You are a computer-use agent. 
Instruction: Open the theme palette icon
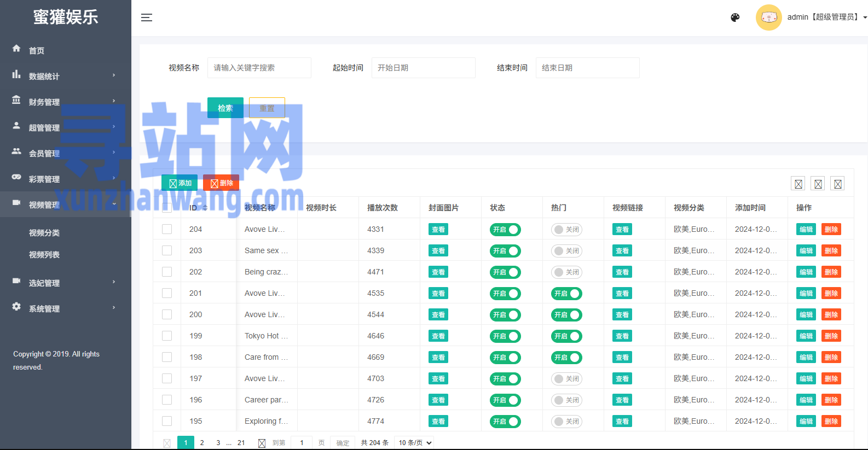coord(735,17)
